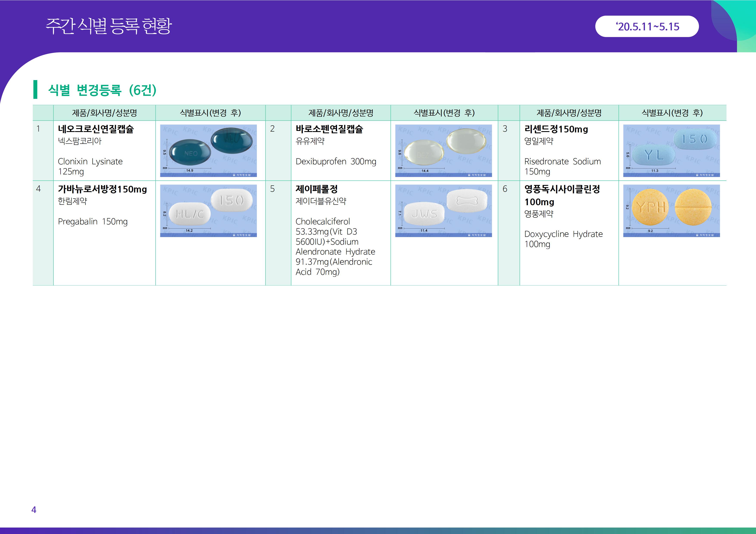Screen dimensions: 756x534
Task: Click the Pregabalin 150mg ingredient text
Action: coord(92,221)
